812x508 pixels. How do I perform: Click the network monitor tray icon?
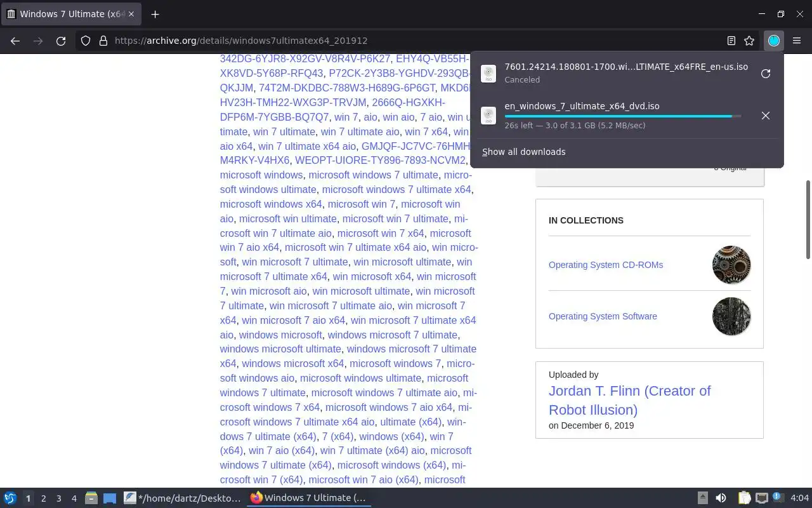(762, 498)
